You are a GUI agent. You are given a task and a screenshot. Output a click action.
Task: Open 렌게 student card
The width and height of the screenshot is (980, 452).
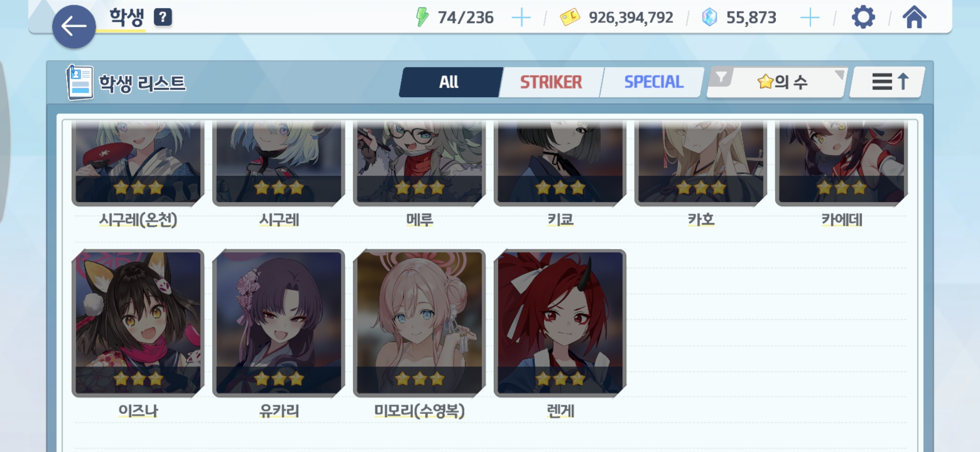pyautogui.click(x=560, y=323)
